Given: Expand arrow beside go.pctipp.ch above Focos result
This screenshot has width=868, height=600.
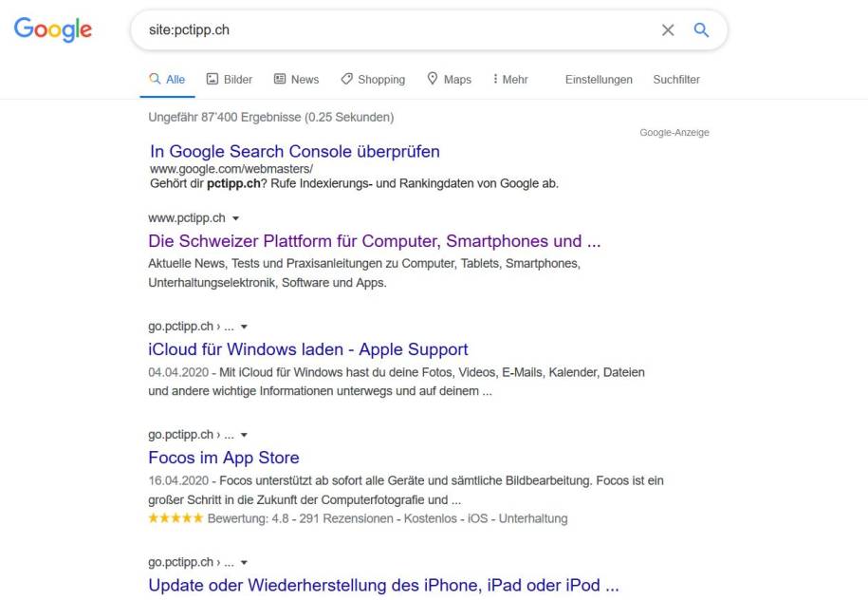Looking at the screenshot, I should (244, 435).
